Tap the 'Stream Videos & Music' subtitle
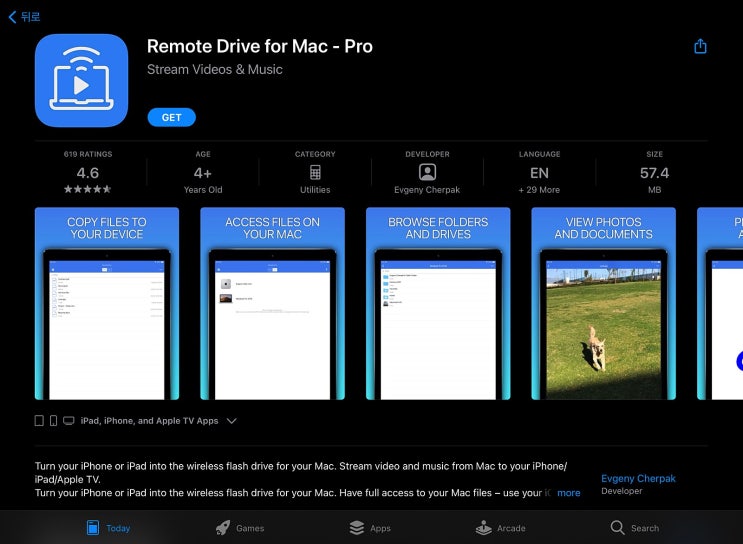743x544 pixels. tap(215, 70)
